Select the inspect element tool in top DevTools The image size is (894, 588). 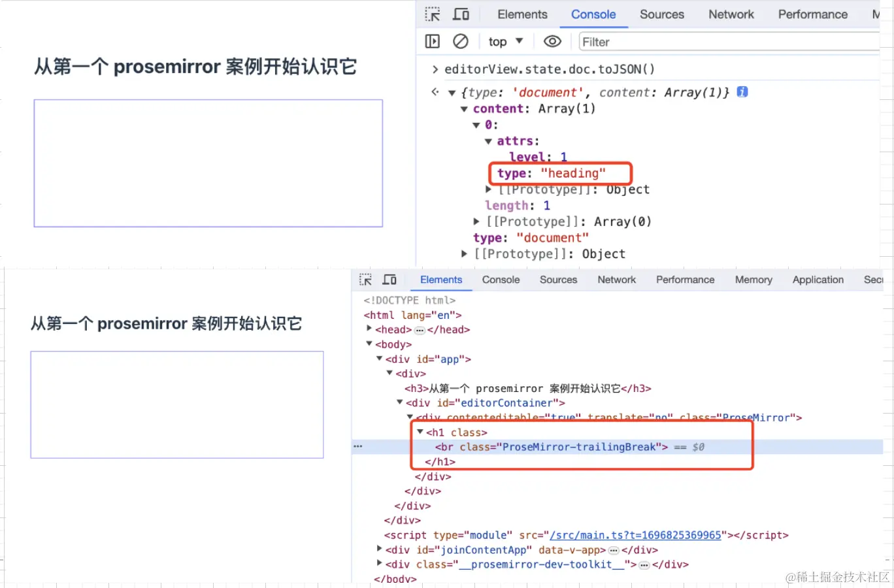(x=432, y=14)
